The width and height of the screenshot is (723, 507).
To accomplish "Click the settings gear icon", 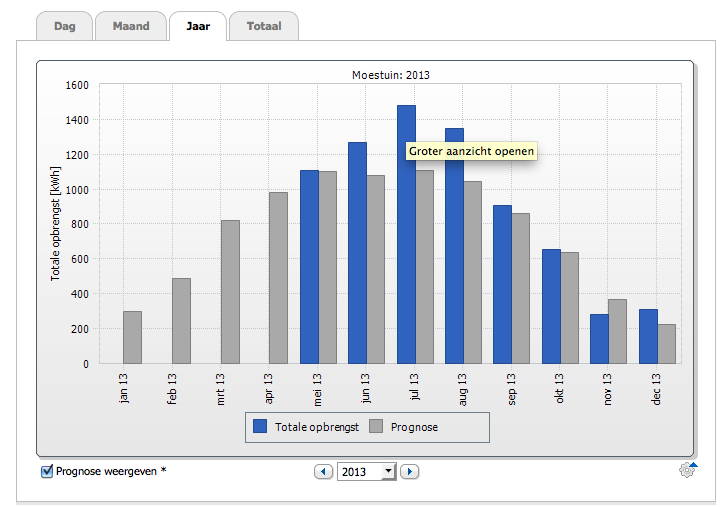I will point(686,470).
